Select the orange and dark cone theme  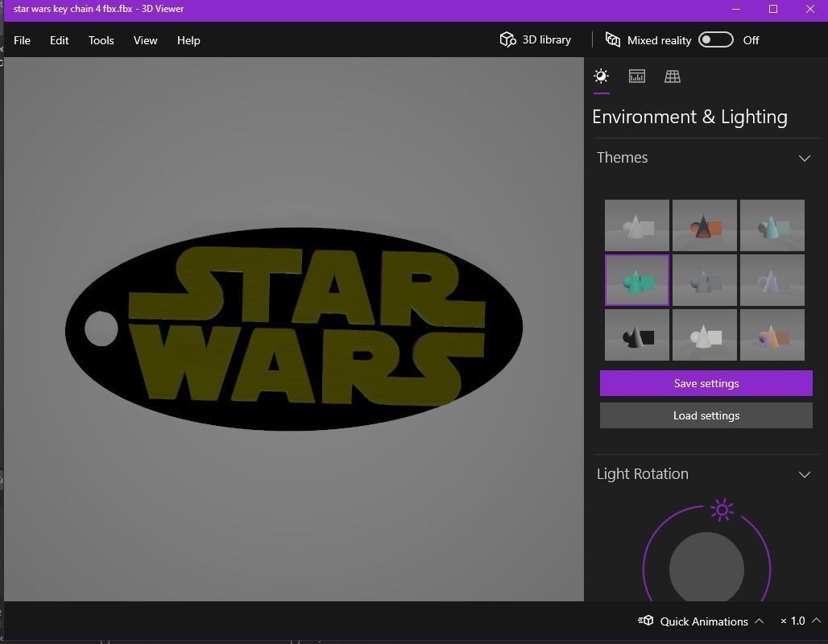(705, 225)
